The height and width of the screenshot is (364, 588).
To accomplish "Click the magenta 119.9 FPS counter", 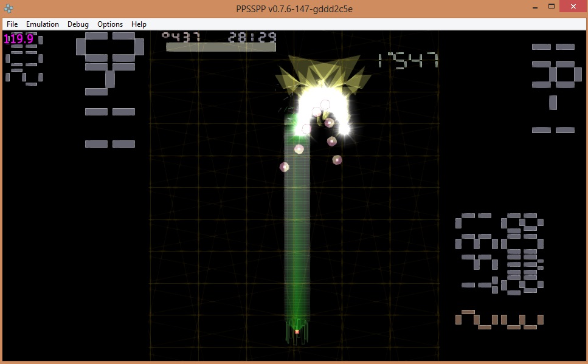I will [19, 39].
